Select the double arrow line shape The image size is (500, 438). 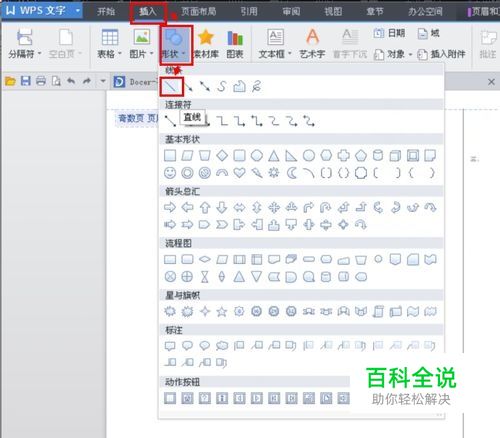point(204,87)
